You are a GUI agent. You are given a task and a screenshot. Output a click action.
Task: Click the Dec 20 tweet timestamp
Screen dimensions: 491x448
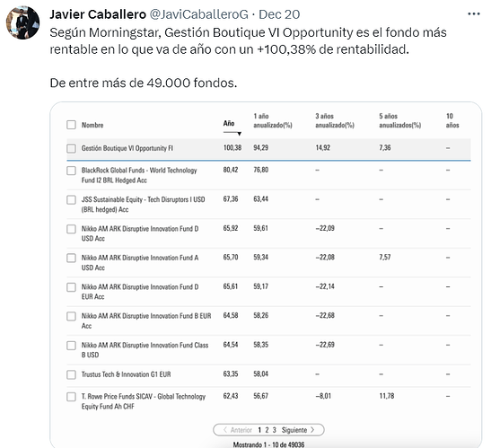(279, 14)
